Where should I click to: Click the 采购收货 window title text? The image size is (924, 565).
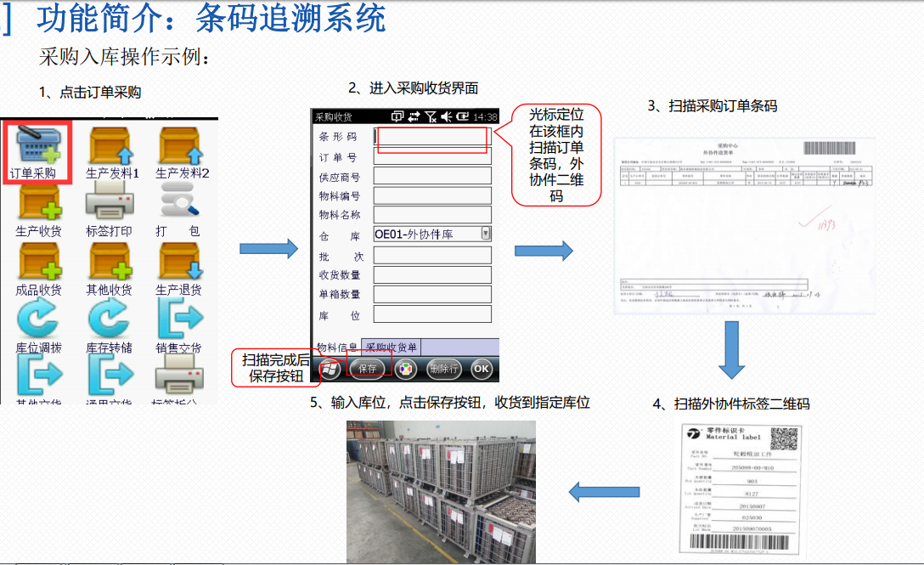(x=334, y=117)
